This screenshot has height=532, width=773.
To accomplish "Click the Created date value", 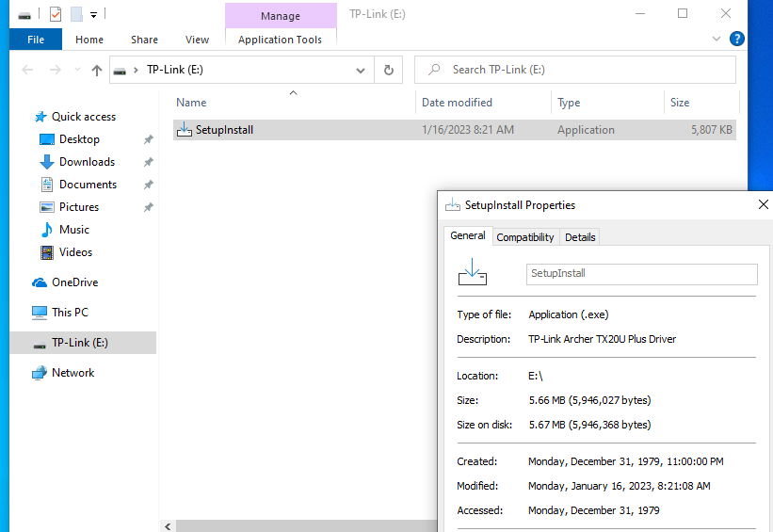I will (625, 461).
